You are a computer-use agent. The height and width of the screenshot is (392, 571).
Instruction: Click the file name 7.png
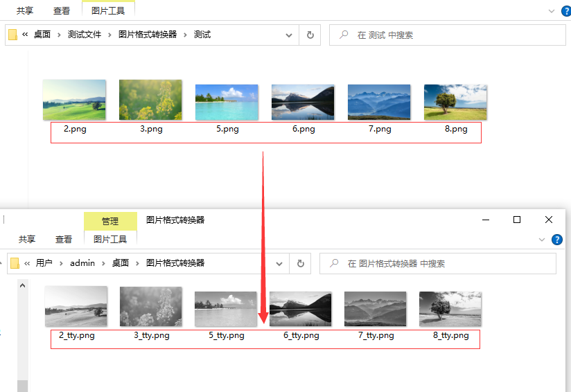point(380,129)
